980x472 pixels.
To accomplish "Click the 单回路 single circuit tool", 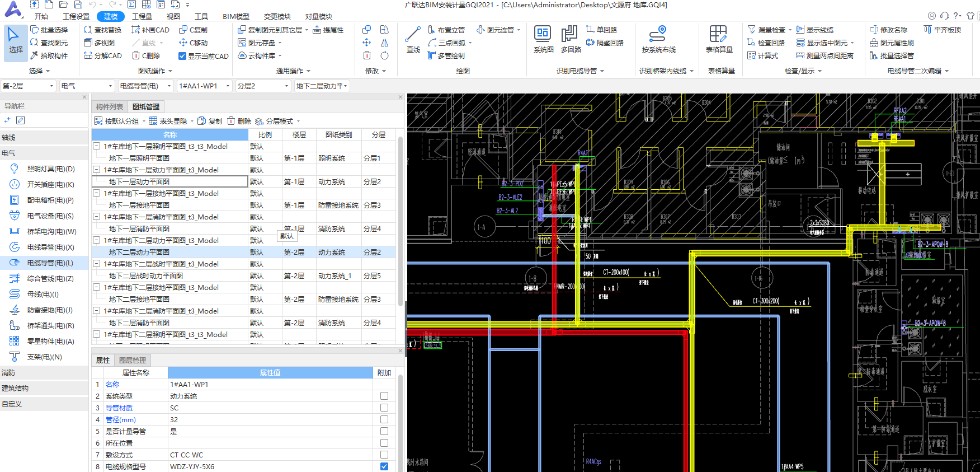I will coord(602,30).
